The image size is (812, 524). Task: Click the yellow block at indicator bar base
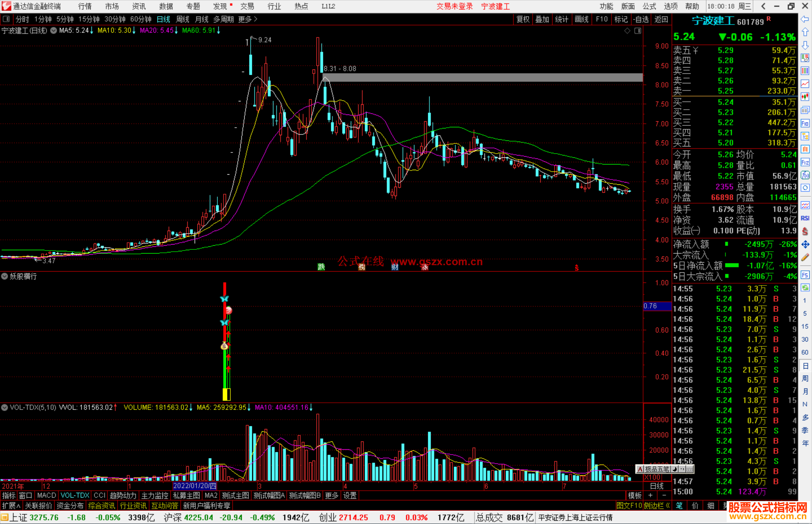click(x=226, y=394)
